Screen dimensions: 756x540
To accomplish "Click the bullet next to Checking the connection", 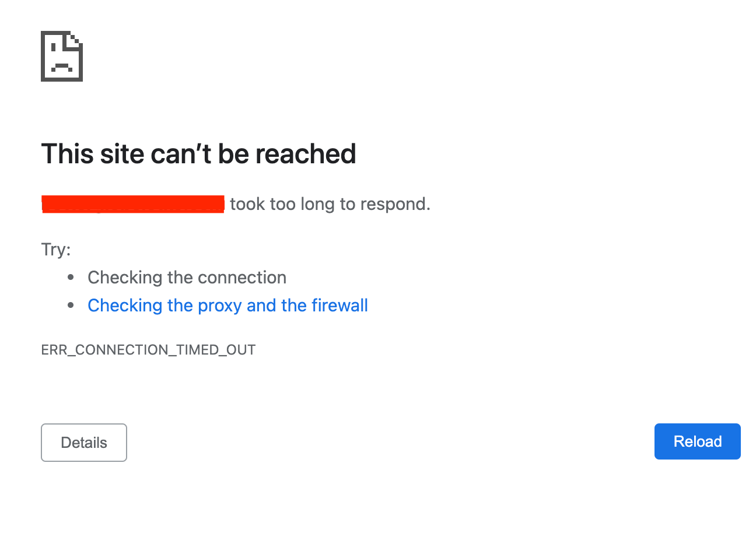I will [x=70, y=277].
